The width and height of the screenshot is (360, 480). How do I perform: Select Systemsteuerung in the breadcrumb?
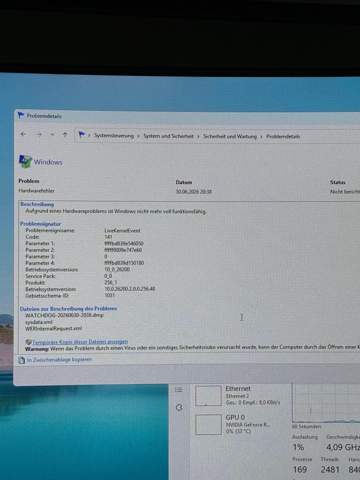(114, 136)
